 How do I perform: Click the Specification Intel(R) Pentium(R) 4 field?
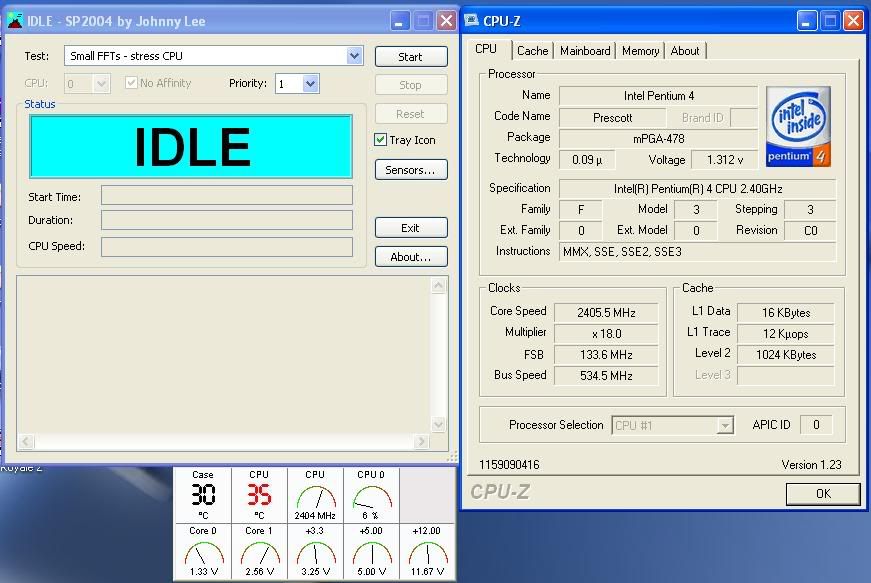[697, 189]
